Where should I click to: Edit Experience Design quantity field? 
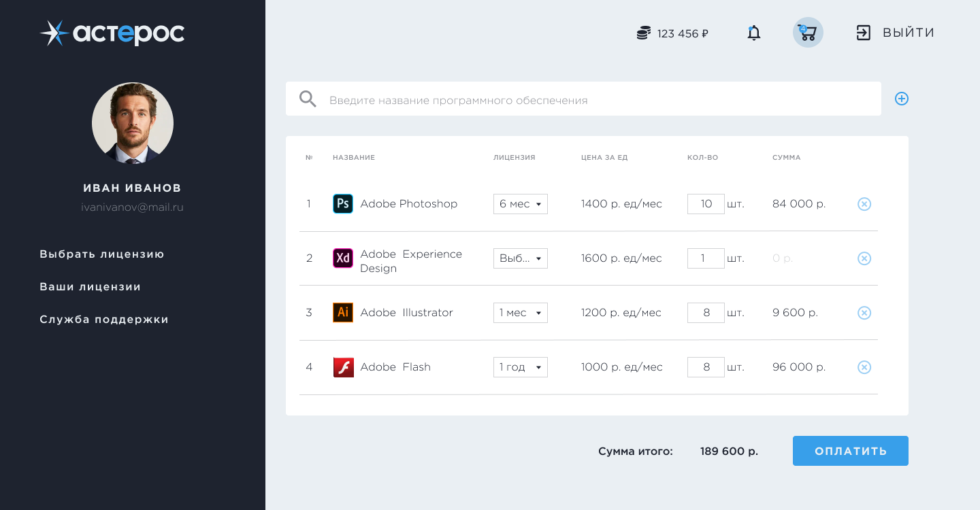pyautogui.click(x=706, y=258)
